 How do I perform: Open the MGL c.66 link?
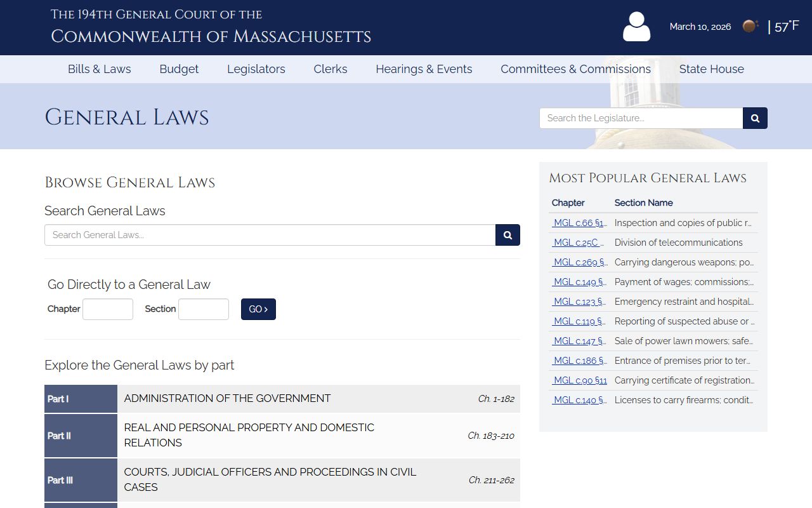579,223
